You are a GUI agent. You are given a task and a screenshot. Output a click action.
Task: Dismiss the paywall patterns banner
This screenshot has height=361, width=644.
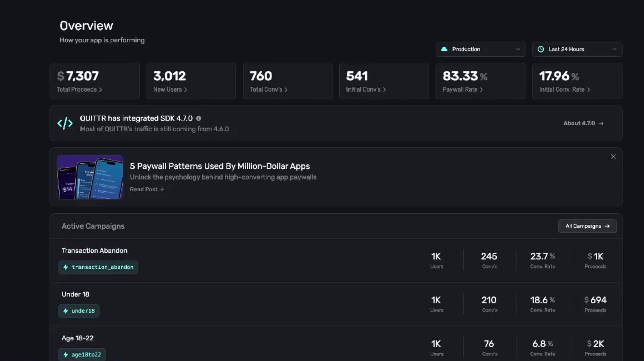613,157
